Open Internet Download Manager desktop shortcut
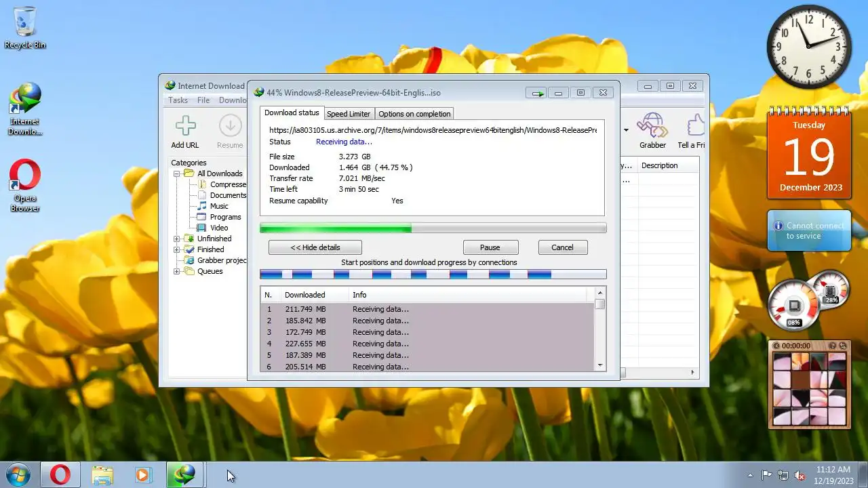 [x=25, y=108]
